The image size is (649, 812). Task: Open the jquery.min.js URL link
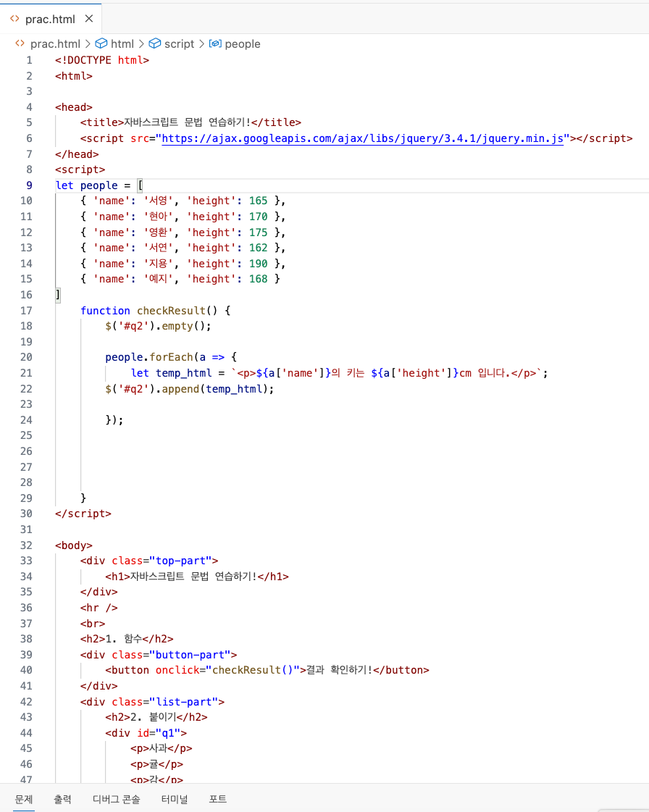[363, 138]
